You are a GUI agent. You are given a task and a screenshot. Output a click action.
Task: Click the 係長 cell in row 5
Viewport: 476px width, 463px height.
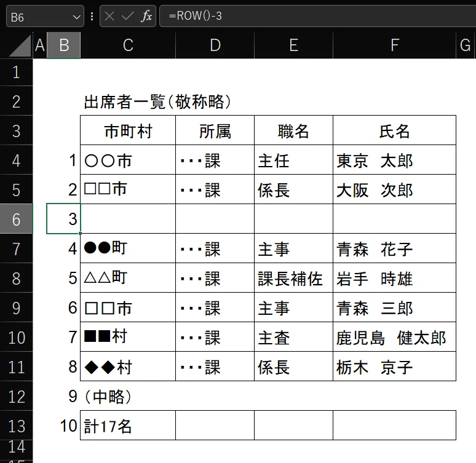pos(293,190)
